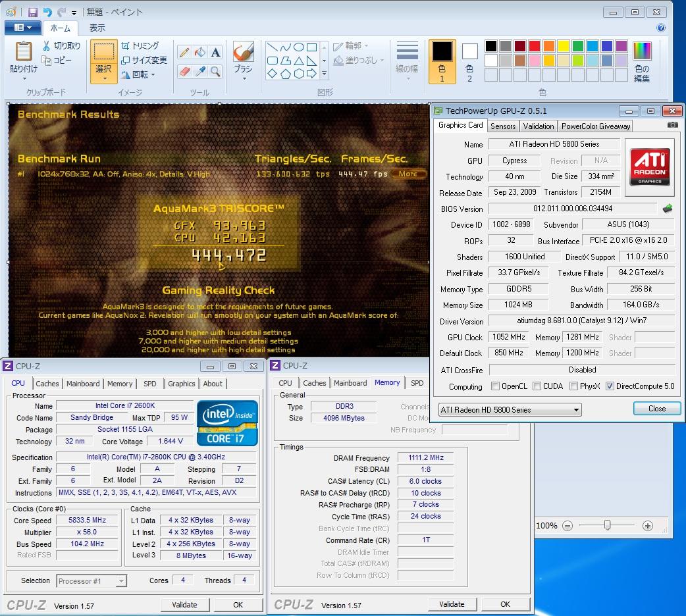
Task: Click OK in right CPU-Z window
Action: tap(506, 604)
